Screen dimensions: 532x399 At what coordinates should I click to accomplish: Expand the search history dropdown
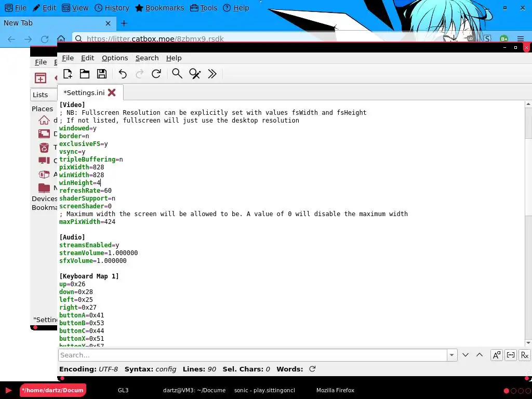coord(452,355)
